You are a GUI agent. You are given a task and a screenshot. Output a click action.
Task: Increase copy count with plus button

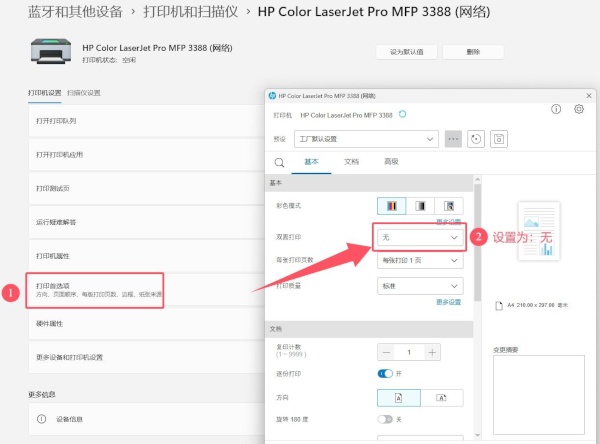pos(432,352)
